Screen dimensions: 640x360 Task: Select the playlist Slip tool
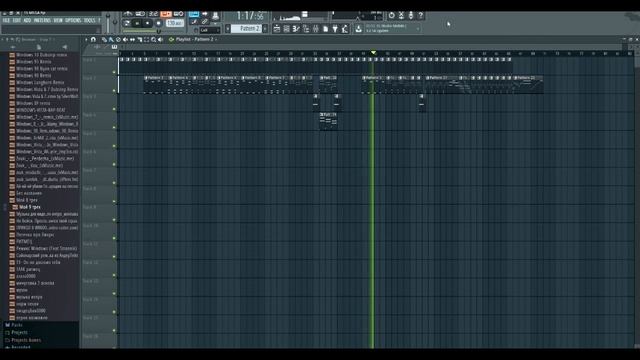[x=132, y=40]
